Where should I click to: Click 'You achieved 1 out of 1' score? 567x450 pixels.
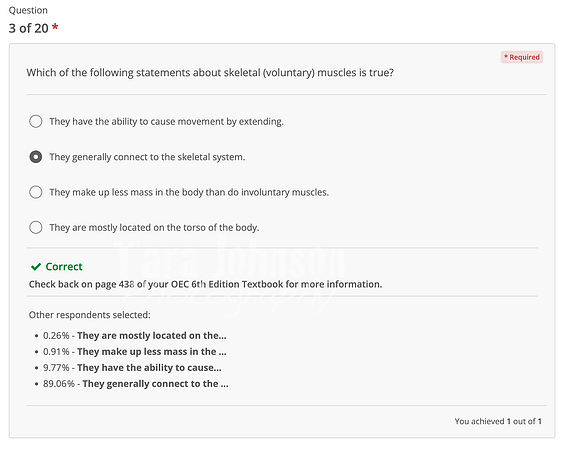(x=498, y=421)
